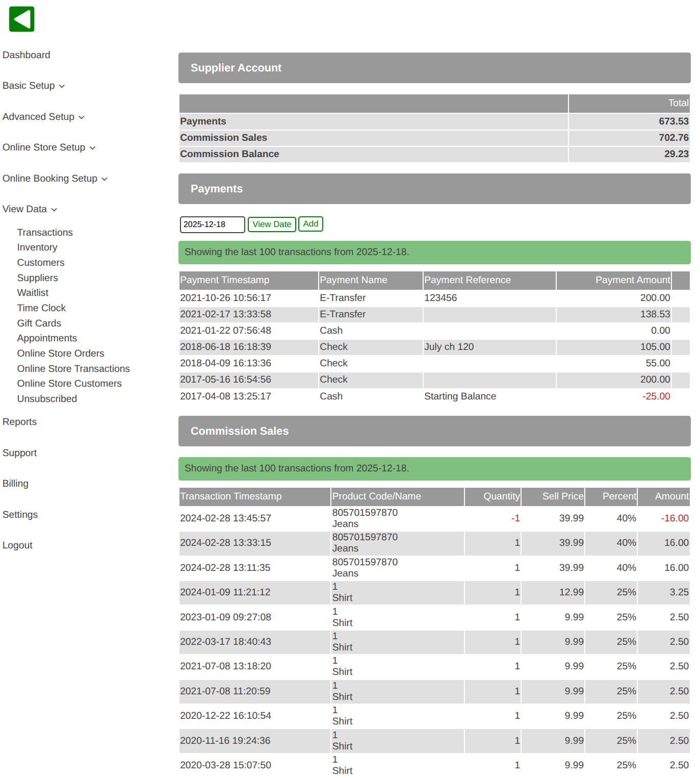Image resolution: width=700 pixels, height=778 pixels.
Task: Select Gift Cards in sidebar
Action: 39,323
